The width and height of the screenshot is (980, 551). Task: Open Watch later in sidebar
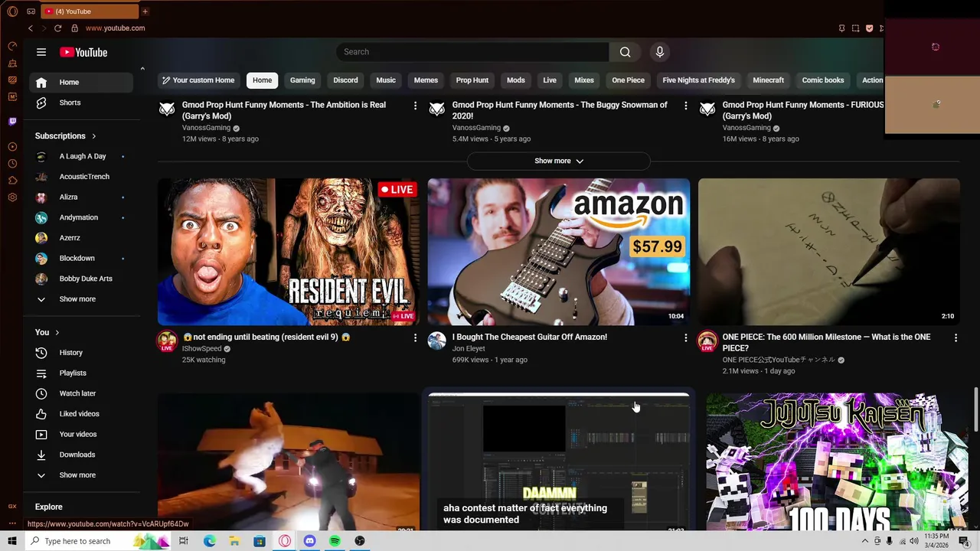pyautogui.click(x=81, y=393)
